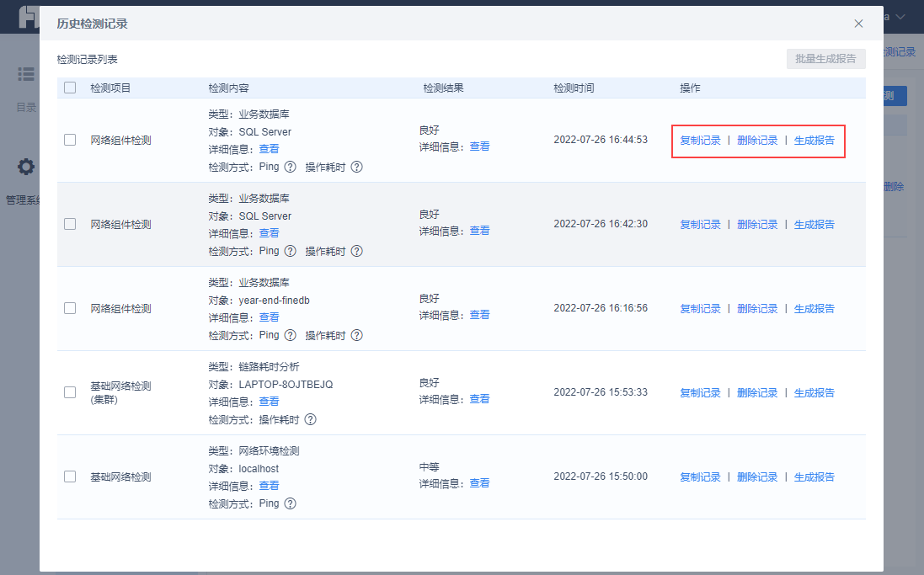View 检测内容 details for 16:44:53 row
The height and width of the screenshot is (575, 924).
coord(269,149)
